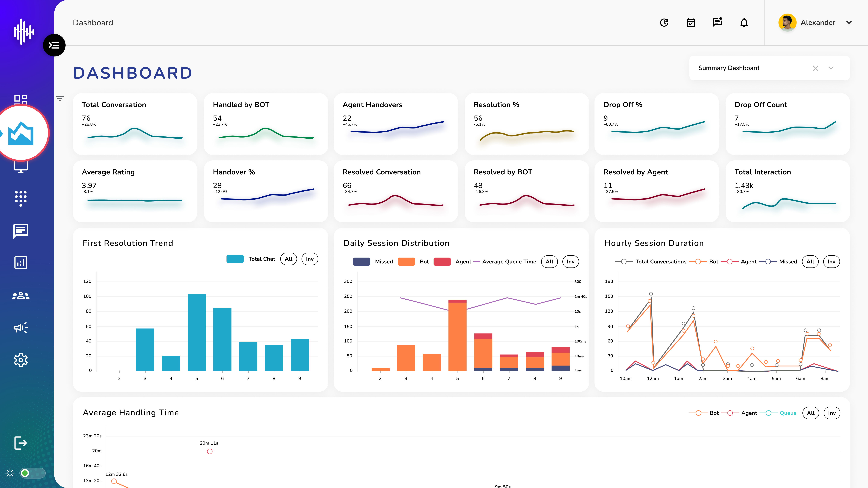This screenshot has height=488, width=868.
Task: Click All in First Resolution Trend
Action: coord(288,259)
